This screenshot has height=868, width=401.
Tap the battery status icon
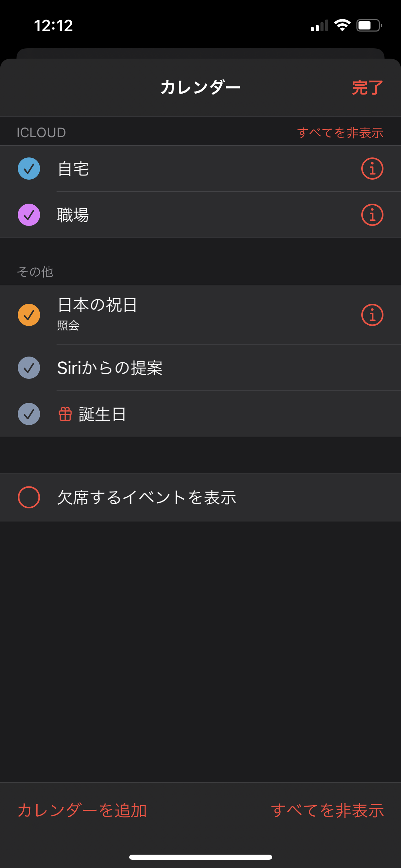click(x=369, y=25)
